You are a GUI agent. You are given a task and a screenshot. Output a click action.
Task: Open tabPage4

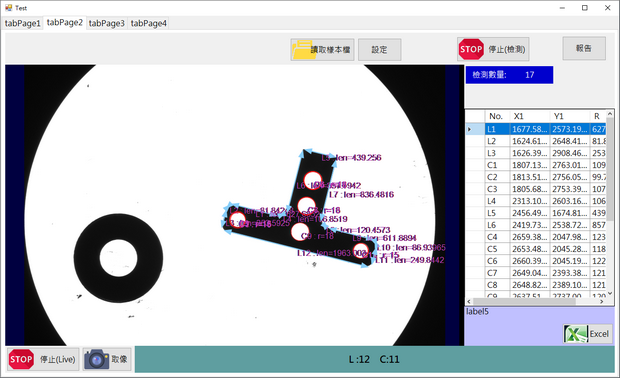tap(149, 23)
